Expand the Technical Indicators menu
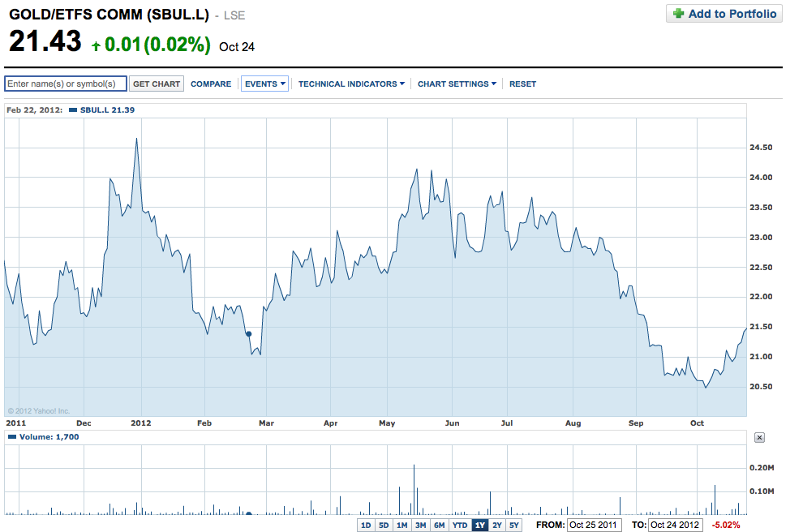803x532 pixels. coord(351,84)
